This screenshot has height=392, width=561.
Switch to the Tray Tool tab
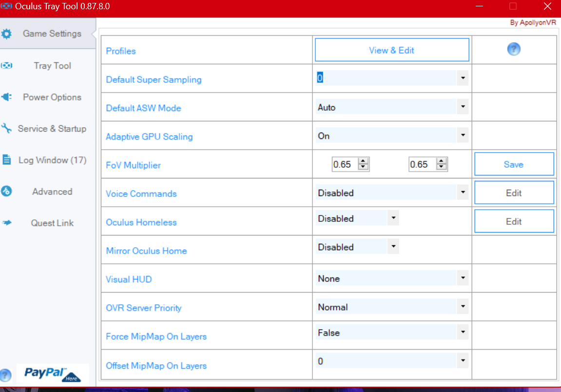48,65
